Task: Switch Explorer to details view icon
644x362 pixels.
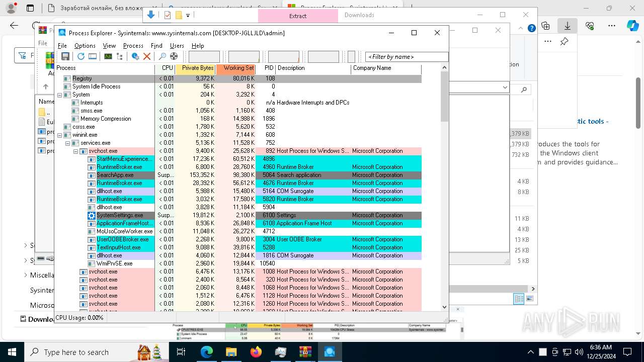Action: click(x=519, y=299)
